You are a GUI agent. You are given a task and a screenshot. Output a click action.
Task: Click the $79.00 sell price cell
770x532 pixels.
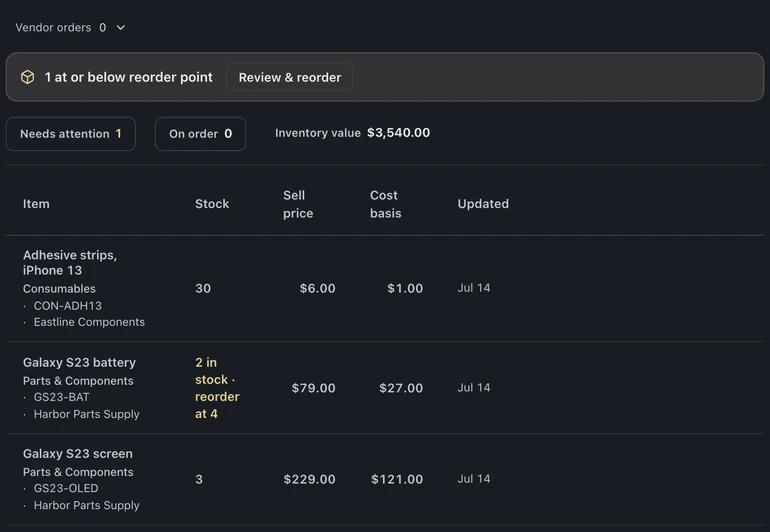pos(313,388)
